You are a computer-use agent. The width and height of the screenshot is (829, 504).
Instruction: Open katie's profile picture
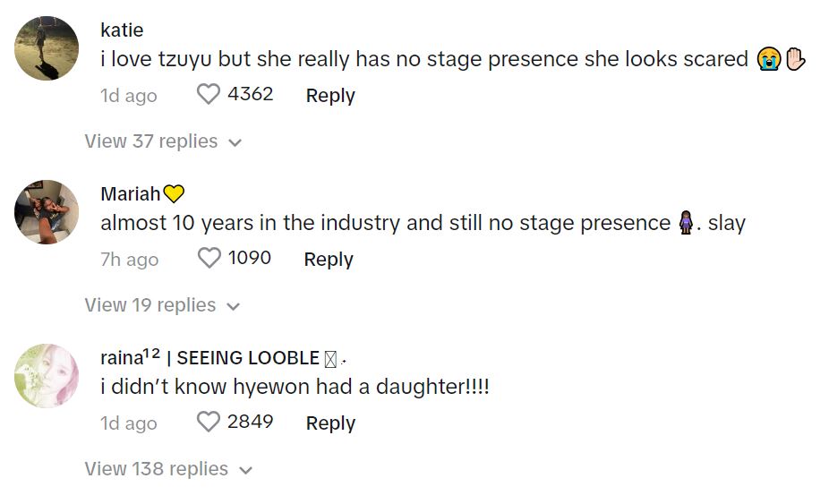pos(47,48)
